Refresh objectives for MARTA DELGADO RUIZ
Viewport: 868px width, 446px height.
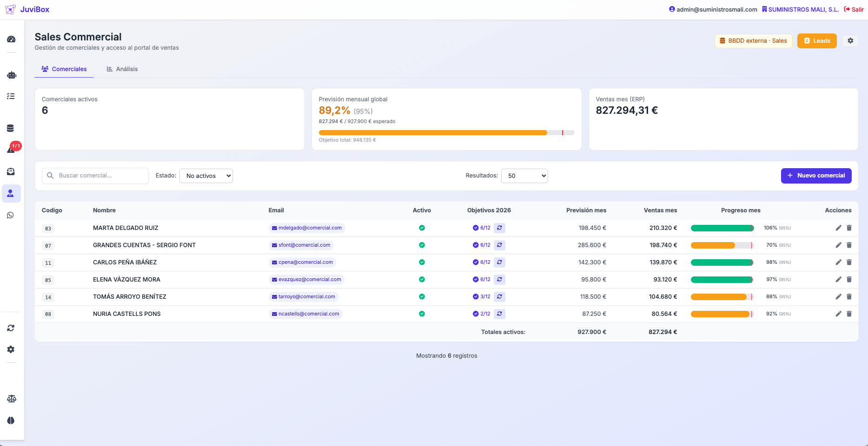(x=499, y=228)
